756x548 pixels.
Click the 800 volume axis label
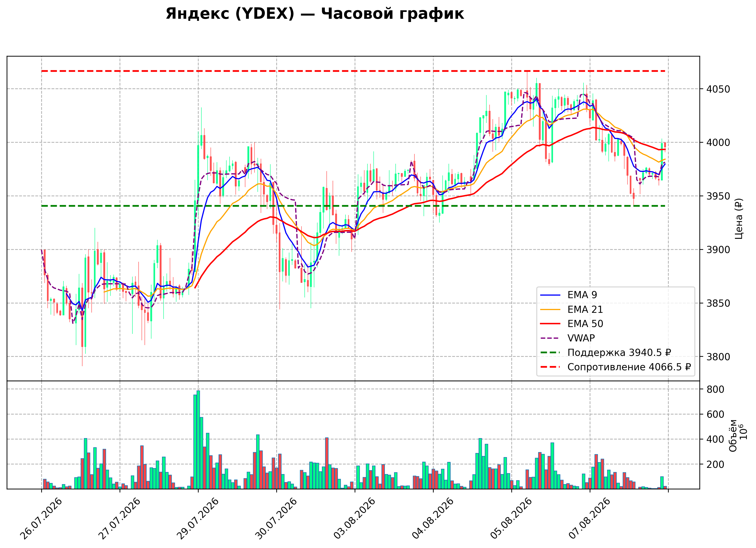coord(715,390)
